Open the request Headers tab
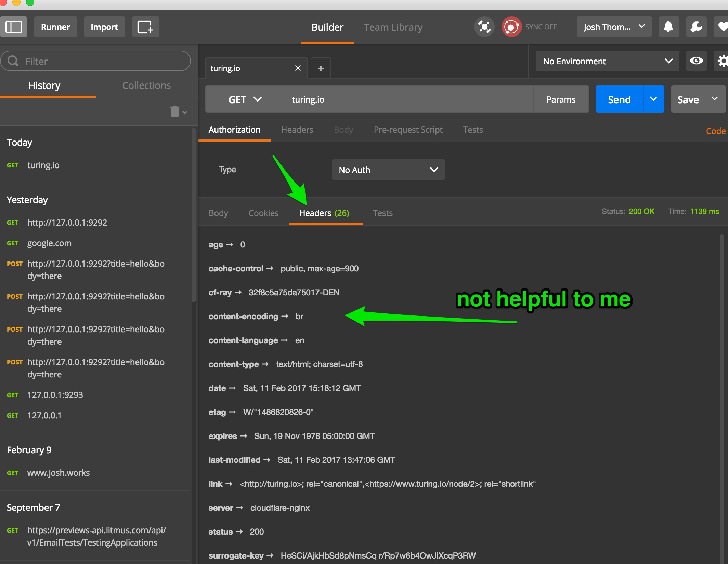This screenshot has height=564, width=728. pos(297,130)
